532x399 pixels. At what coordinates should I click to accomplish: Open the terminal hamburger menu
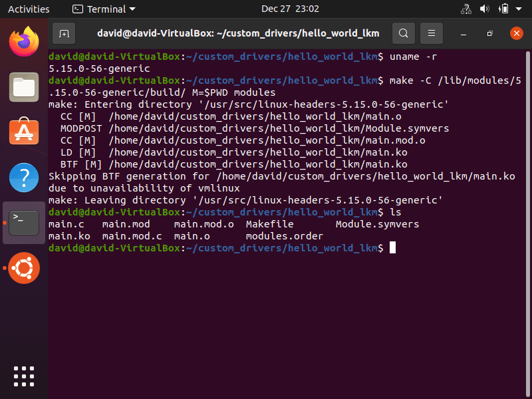coord(430,33)
